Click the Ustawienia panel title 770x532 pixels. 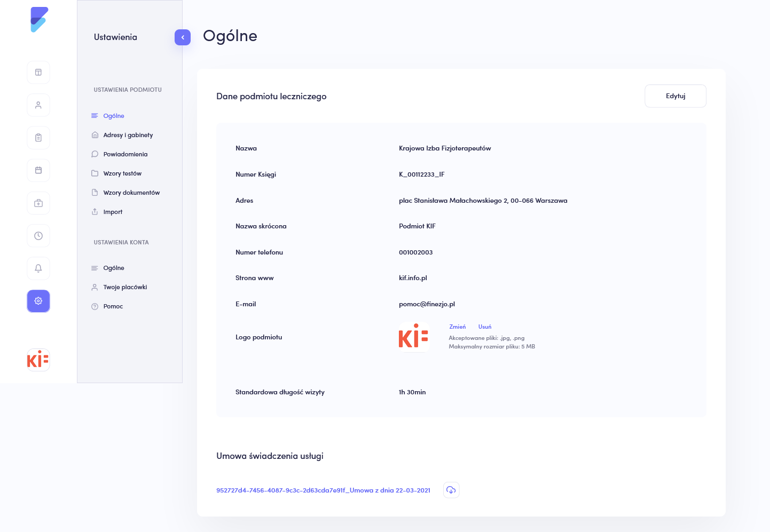(x=115, y=37)
